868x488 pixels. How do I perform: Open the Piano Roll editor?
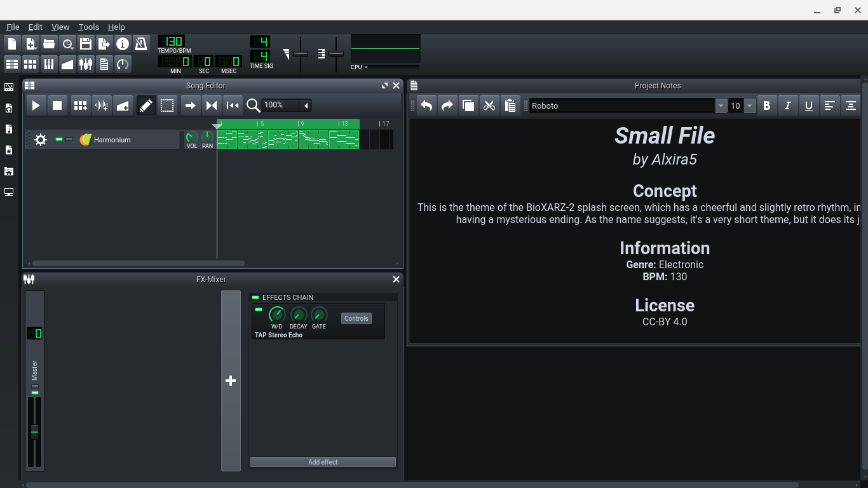[49, 64]
